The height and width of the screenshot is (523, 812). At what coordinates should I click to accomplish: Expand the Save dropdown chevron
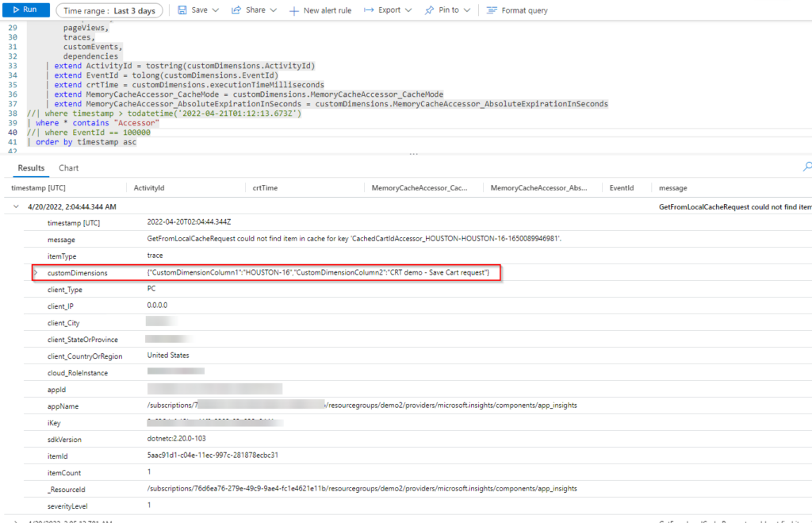[x=216, y=10]
